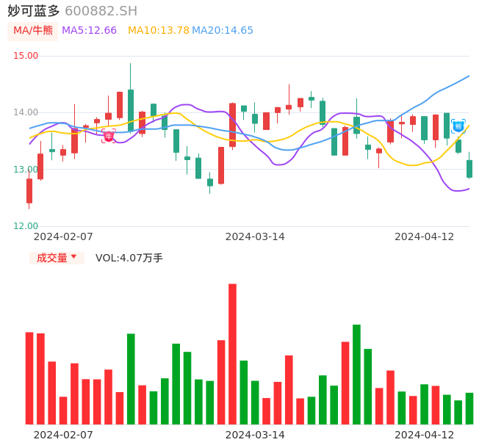504x445 pixels.
Task: Click the stock code 600882.SH
Action: pos(101,11)
